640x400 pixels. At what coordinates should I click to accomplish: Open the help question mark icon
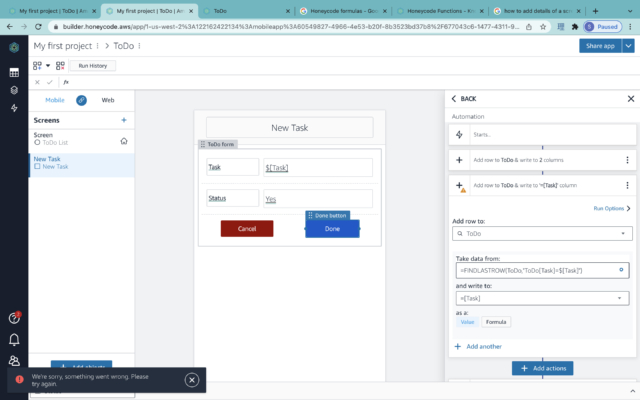pos(14,318)
